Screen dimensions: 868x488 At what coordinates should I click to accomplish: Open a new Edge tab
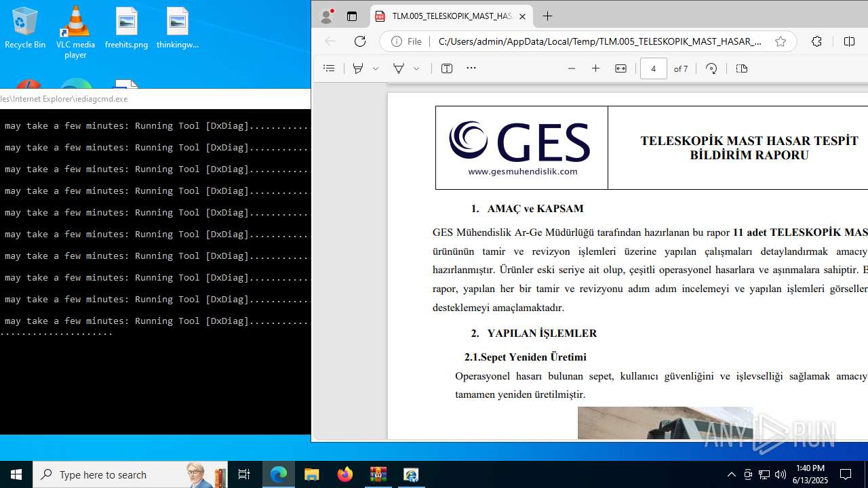coord(547,16)
